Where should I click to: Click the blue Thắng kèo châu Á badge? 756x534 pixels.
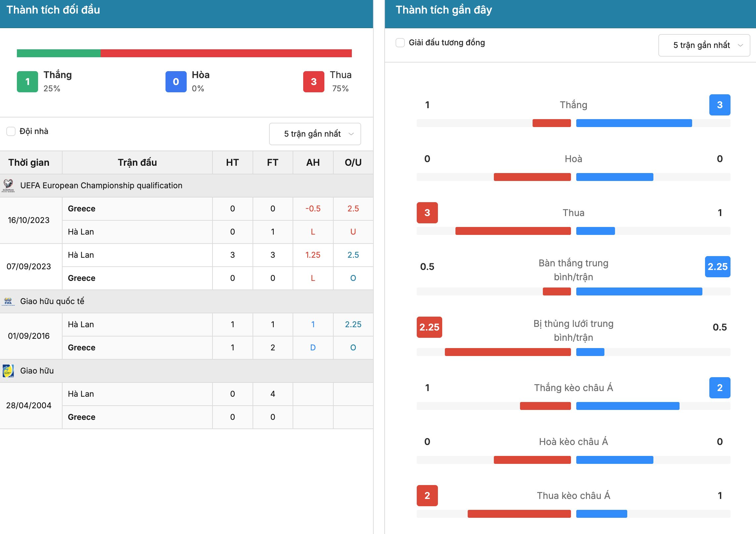[x=720, y=387]
